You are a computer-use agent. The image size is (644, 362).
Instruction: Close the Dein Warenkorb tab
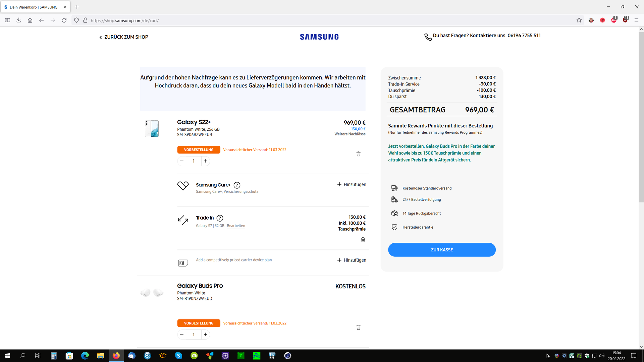[65, 7]
